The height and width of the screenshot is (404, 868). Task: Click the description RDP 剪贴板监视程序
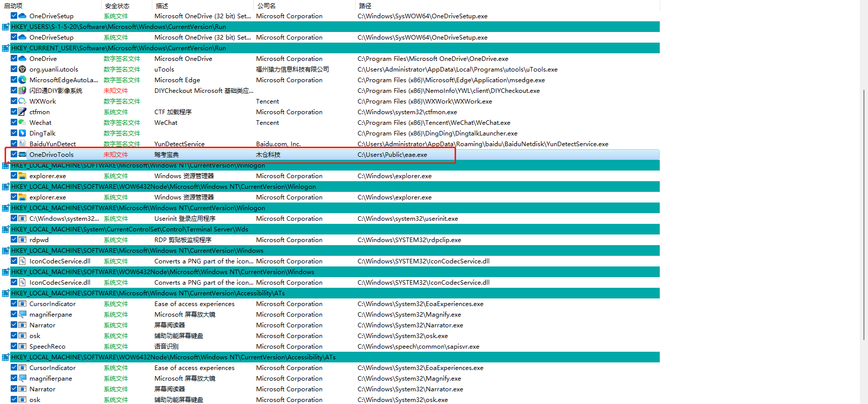tap(183, 240)
